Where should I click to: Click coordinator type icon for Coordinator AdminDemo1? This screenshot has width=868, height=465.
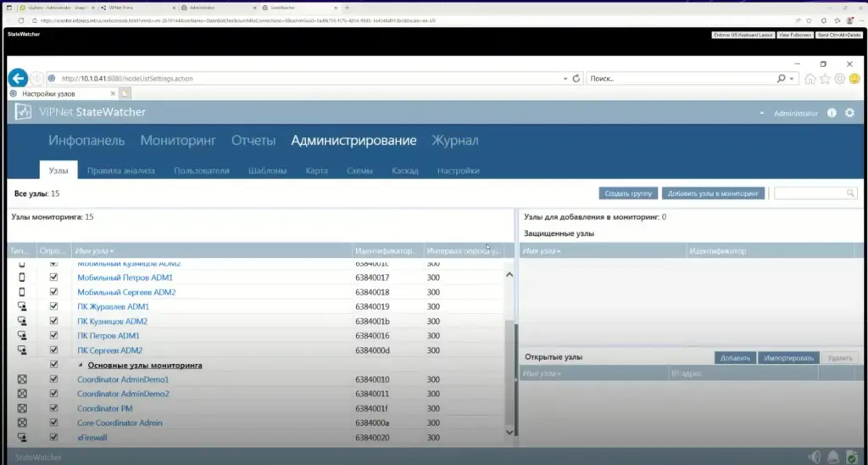pos(22,379)
